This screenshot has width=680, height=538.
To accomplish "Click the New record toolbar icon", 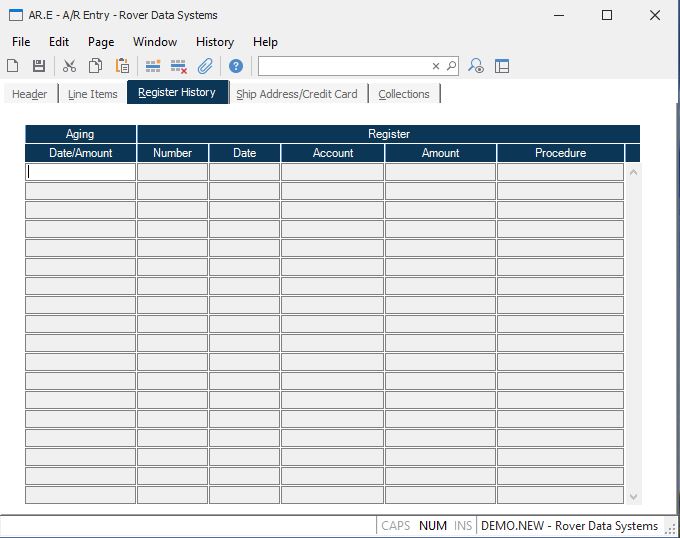I will (13, 66).
